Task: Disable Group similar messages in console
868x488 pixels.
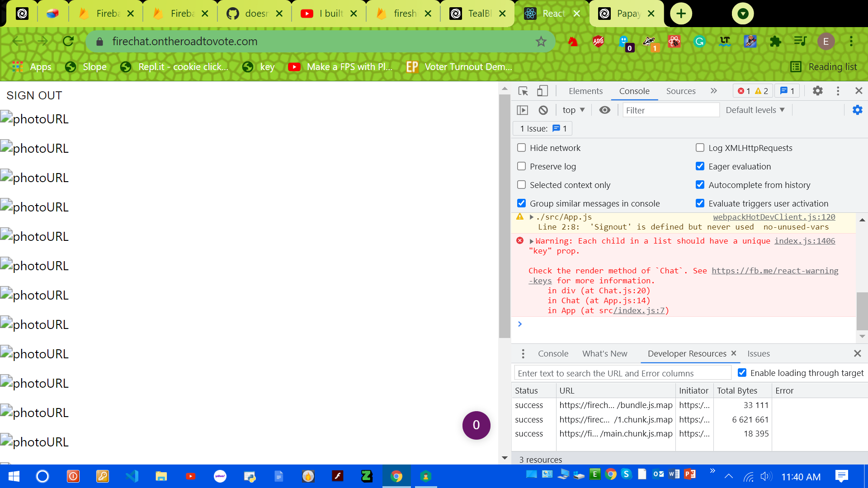Action: 521,203
